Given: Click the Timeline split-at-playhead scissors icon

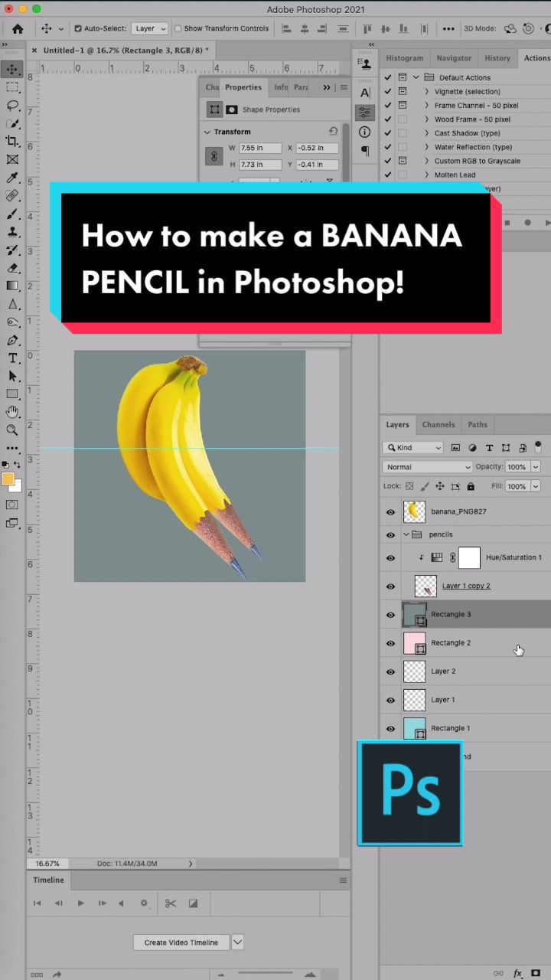Looking at the screenshot, I should click(171, 903).
